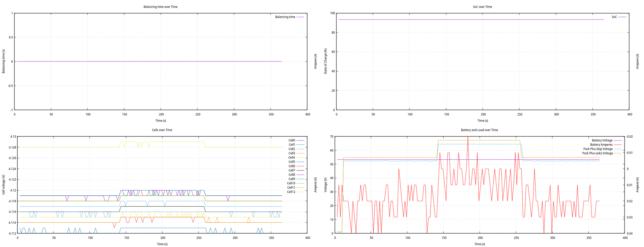
Task: Click the "Balancing time (s)" y-axis label
Action: (3, 61)
